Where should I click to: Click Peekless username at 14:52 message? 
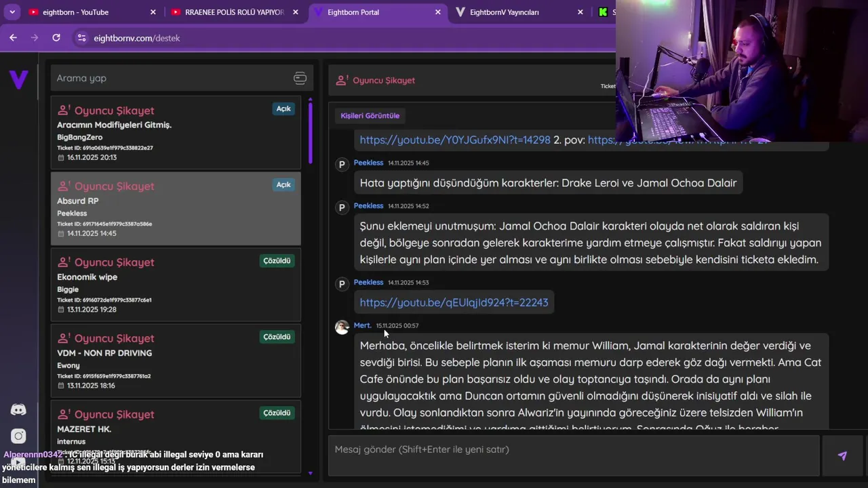pos(368,205)
